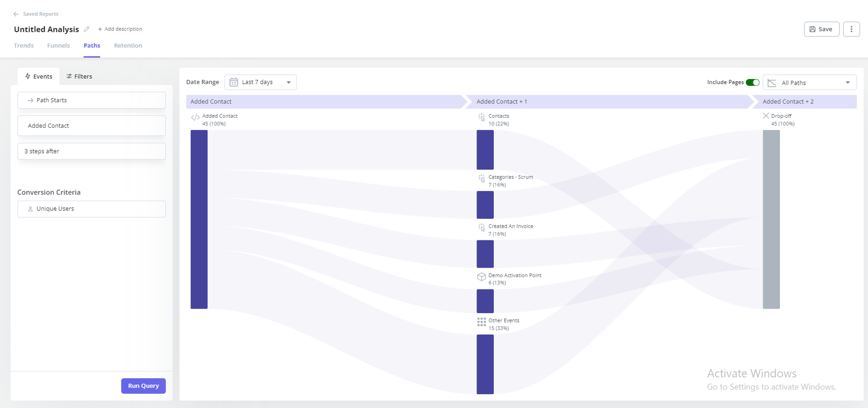Open the Last 7 days dropdown
Screen dimensions: 868x408
(x=260, y=82)
